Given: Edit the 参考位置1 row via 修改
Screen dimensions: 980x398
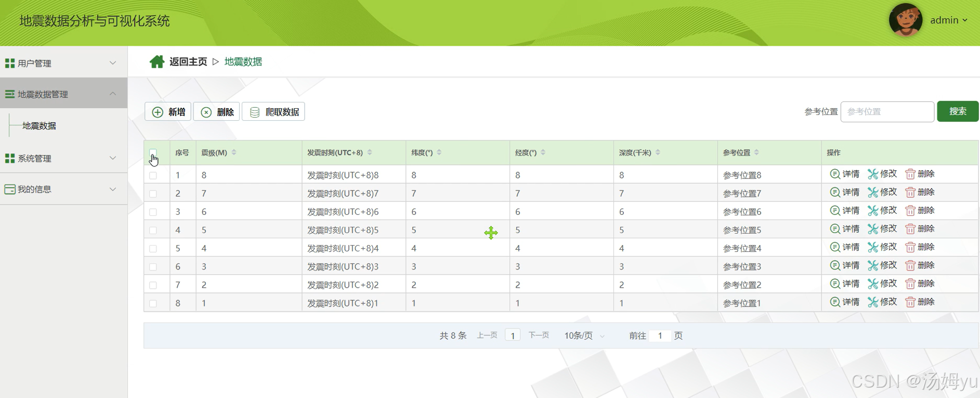Looking at the screenshot, I should tap(882, 302).
